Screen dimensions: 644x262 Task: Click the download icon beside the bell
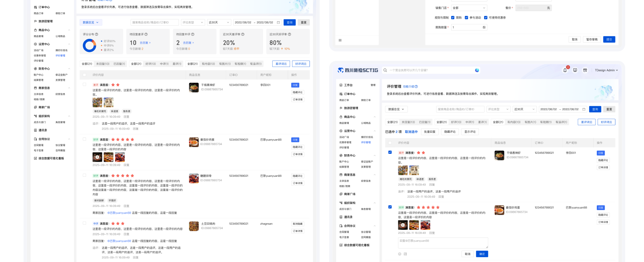(x=575, y=70)
